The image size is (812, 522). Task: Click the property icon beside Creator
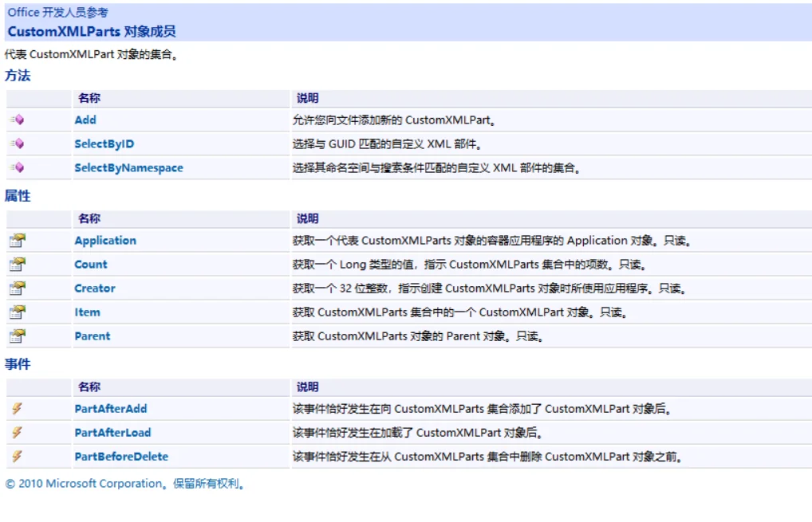(17, 288)
